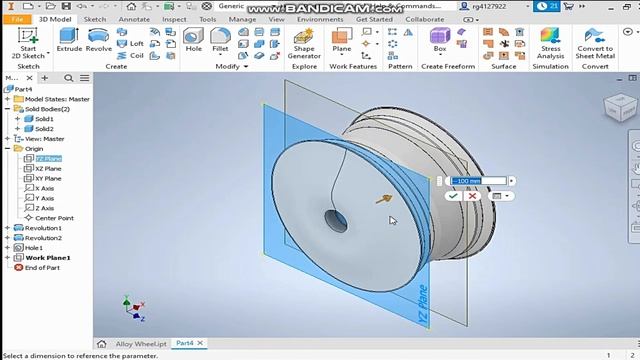Switch to the Sketch ribbon tab
The image size is (640, 360).
pos(95,19)
